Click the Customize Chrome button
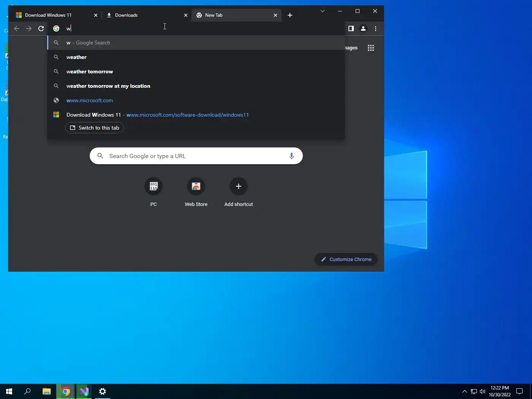This screenshot has width=532, height=399. (346, 259)
